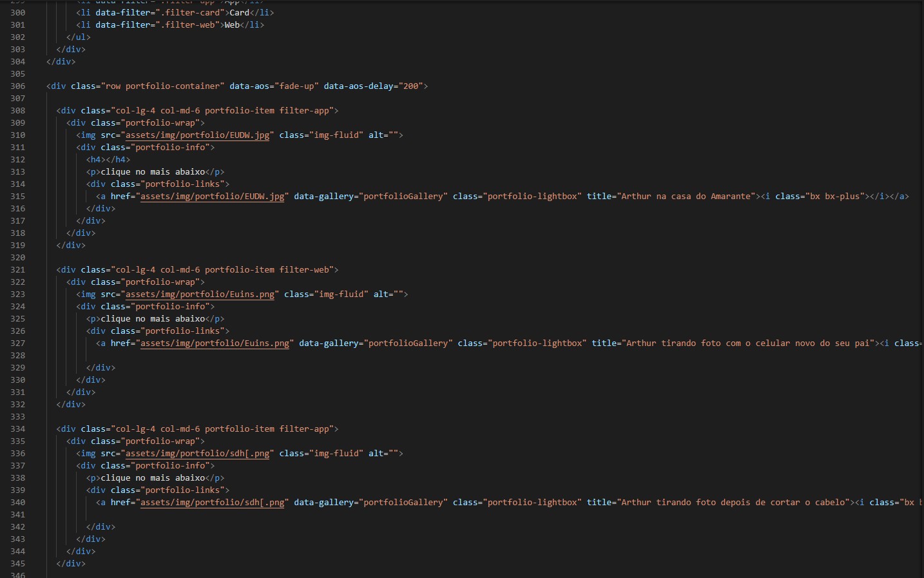Open the sdh[.png img src link on line 336

pyautogui.click(x=197, y=454)
